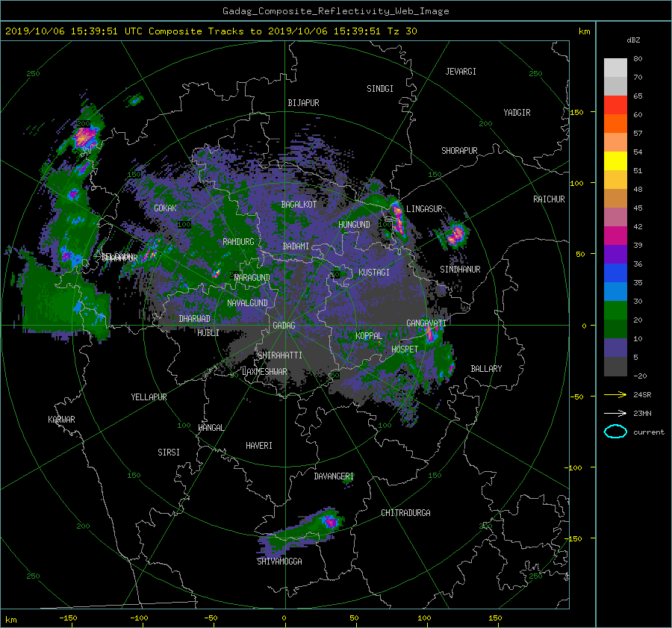This screenshot has width=672, height=628.
Task: Click the blue 35 dBZ legend swatch
Action: [x=615, y=273]
